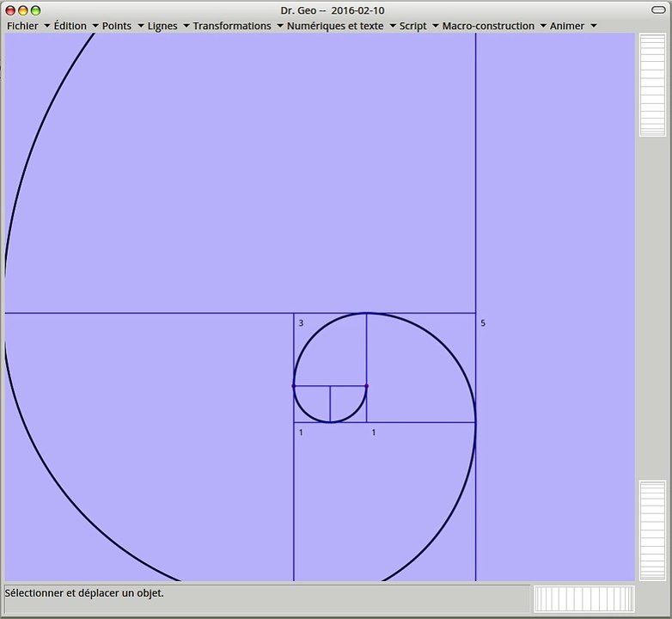Open the Macro-construction menu
Viewport: 672px width, 619px height.
coord(488,26)
